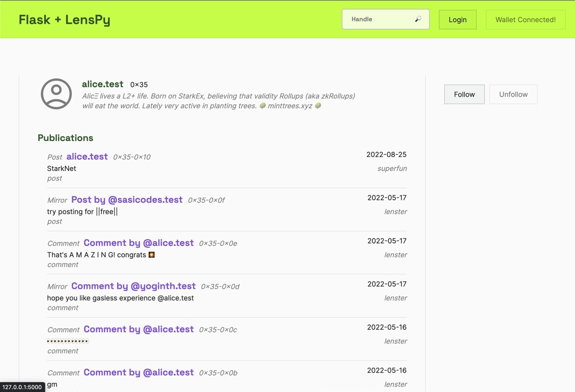This screenshot has width=575, height=392.
Task: Click the publication id 0x35-0x0e
Action: coord(218,243)
